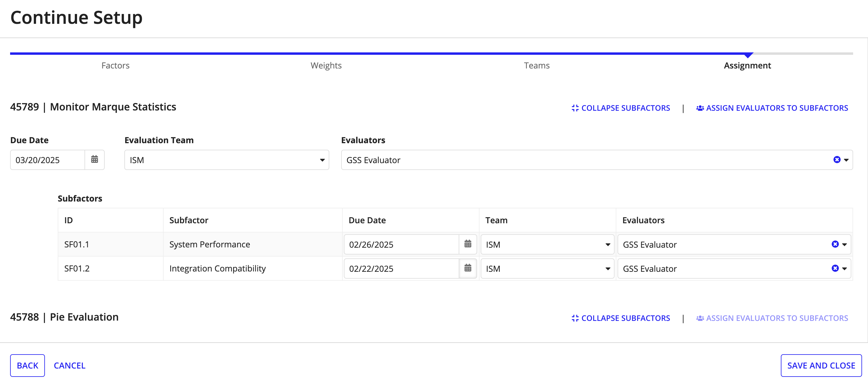Click the Team column header
The height and width of the screenshot is (384, 868).
496,220
